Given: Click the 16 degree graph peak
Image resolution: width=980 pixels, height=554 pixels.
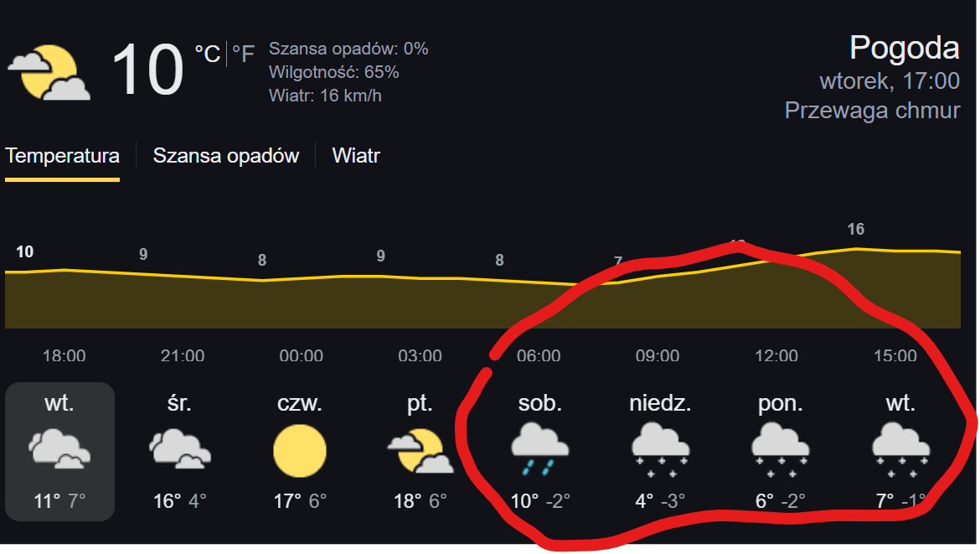Looking at the screenshot, I should pyautogui.click(x=855, y=230).
